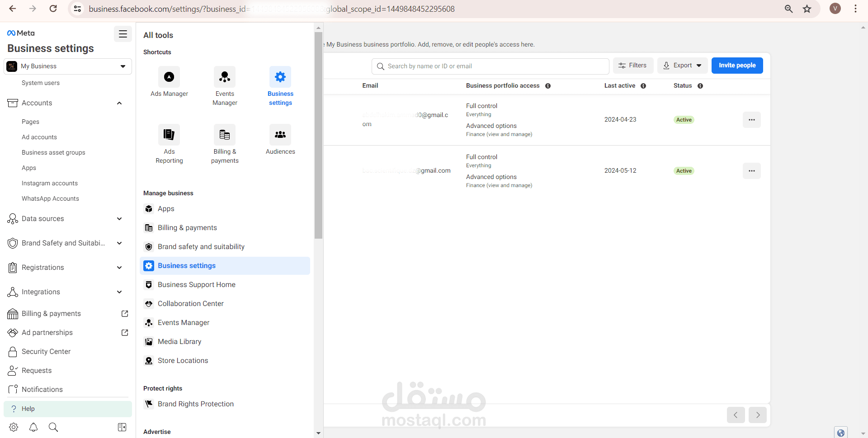Open external Billing & payments link icon

[125, 314]
